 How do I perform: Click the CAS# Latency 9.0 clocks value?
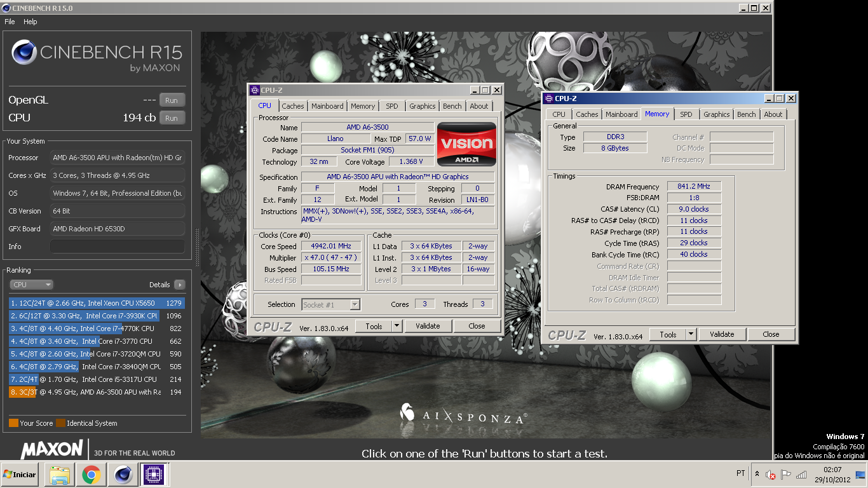pos(694,209)
